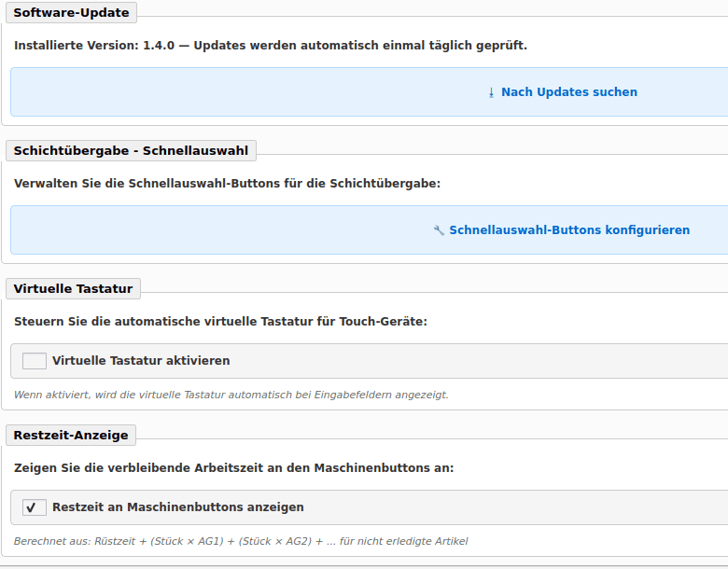Click the Zeigen Sie die verbleibende Arbeitszeit text
The width and height of the screenshot is (728, 569).
[233, 468]
